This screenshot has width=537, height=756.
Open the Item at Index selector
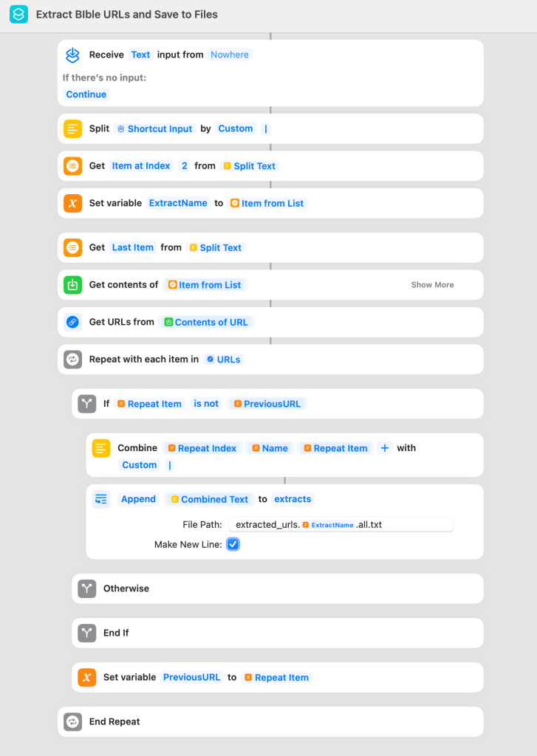coord(141,166)
